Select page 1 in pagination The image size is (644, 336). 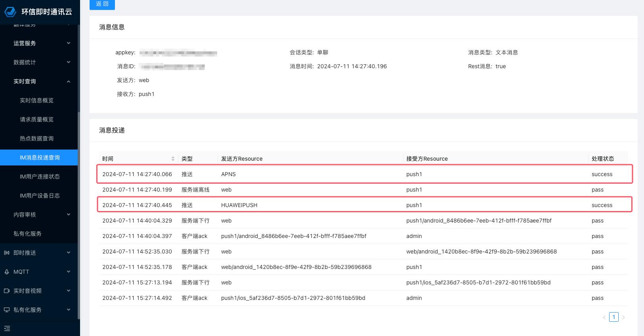pyautogui.click(x=614, y=317)
